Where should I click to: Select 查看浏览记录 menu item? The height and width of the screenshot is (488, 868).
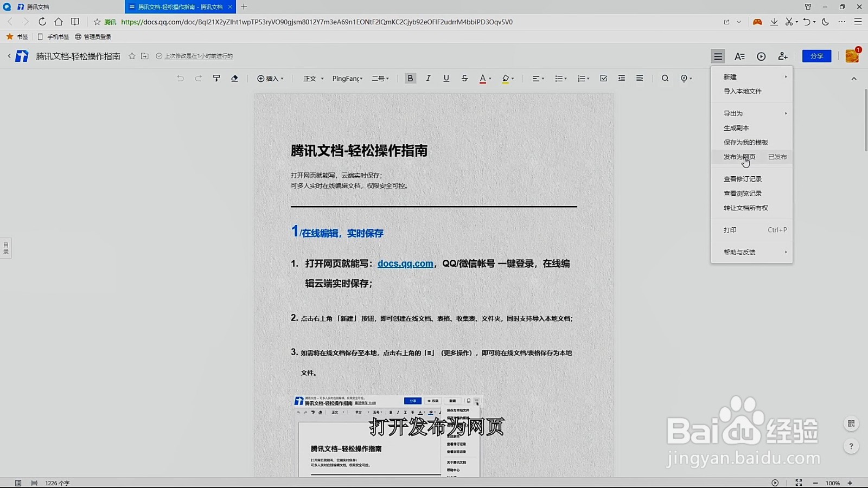point(752,194)
